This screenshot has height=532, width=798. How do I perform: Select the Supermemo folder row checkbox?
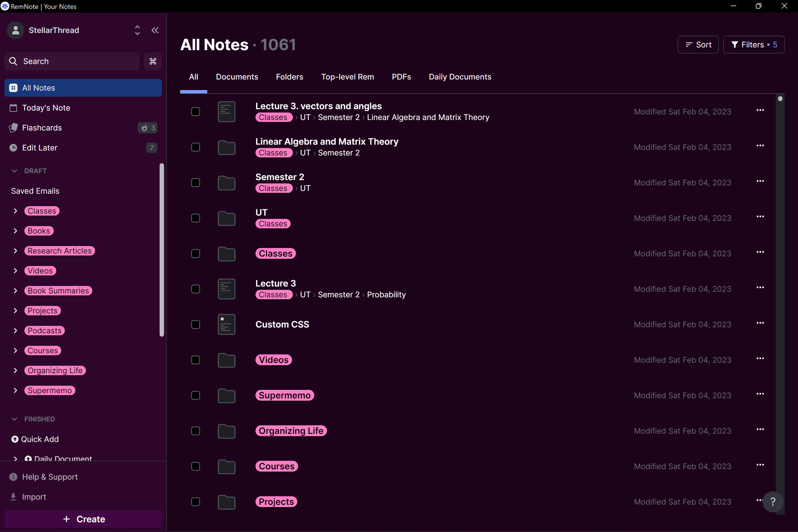pyautogui.click(x=196, y=396)
